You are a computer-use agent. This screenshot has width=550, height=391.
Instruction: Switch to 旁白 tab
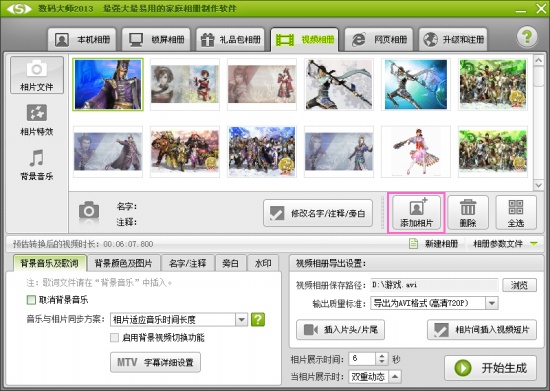point(230,263)
